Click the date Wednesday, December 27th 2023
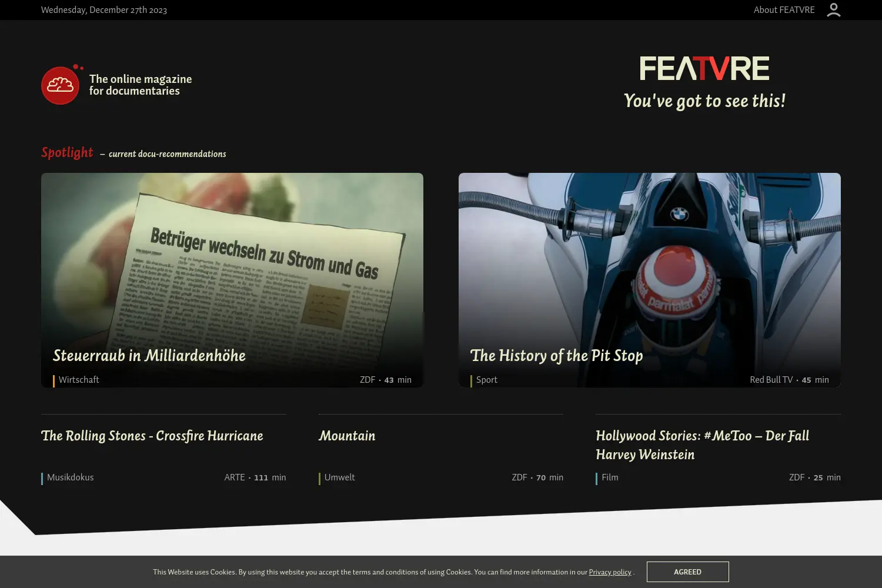This screenshot has height=588, width=882. tap(104, 10)
